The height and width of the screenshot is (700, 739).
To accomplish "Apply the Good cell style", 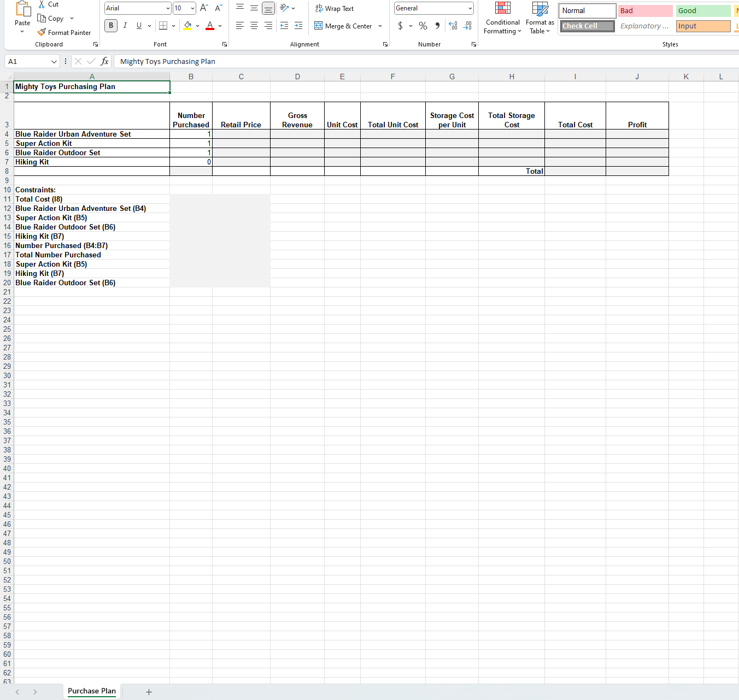I will coord(703,10).
